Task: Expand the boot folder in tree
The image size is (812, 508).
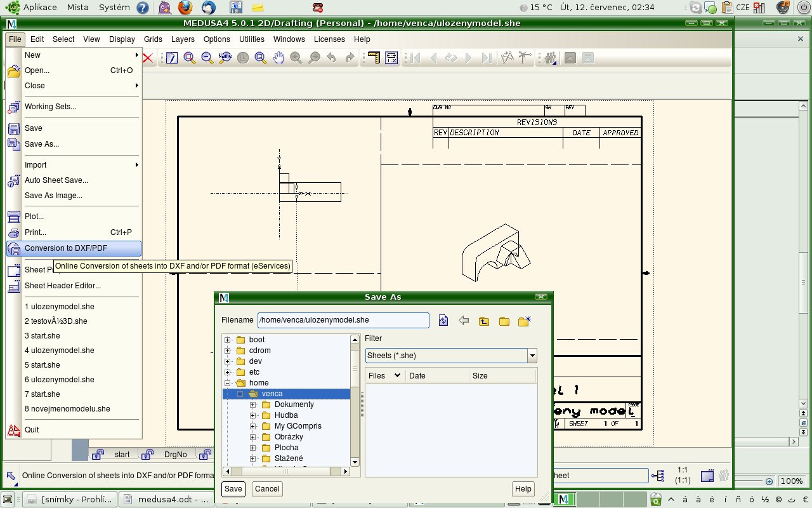Action: (x=228, y=340)
